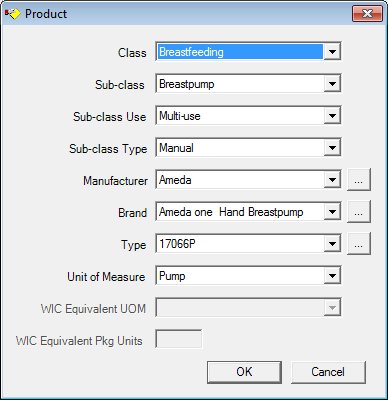Expand the Sub-class Use dropdown arrow

[x=332, y=116]
